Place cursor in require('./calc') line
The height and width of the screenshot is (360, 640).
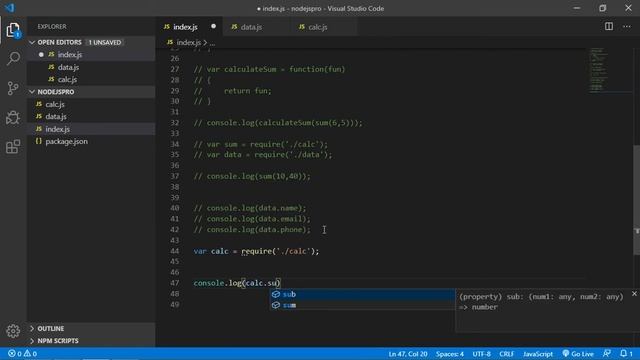point(256,251)
